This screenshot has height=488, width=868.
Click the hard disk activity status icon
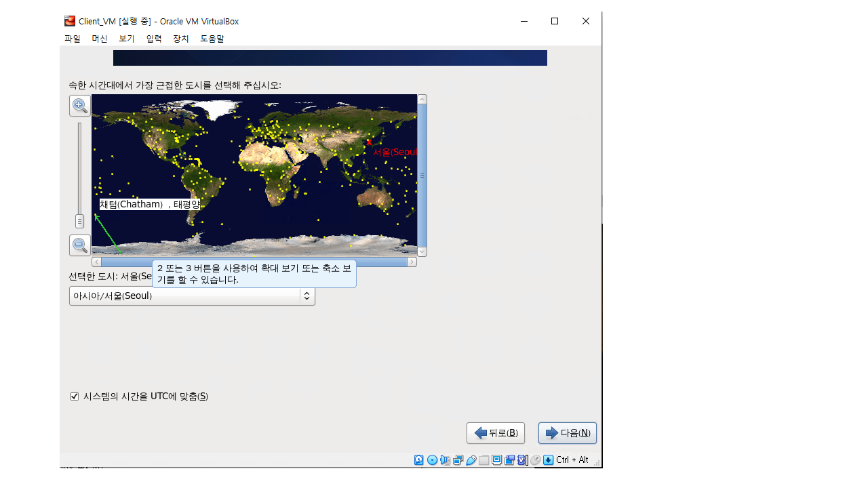tap(419, 460)
